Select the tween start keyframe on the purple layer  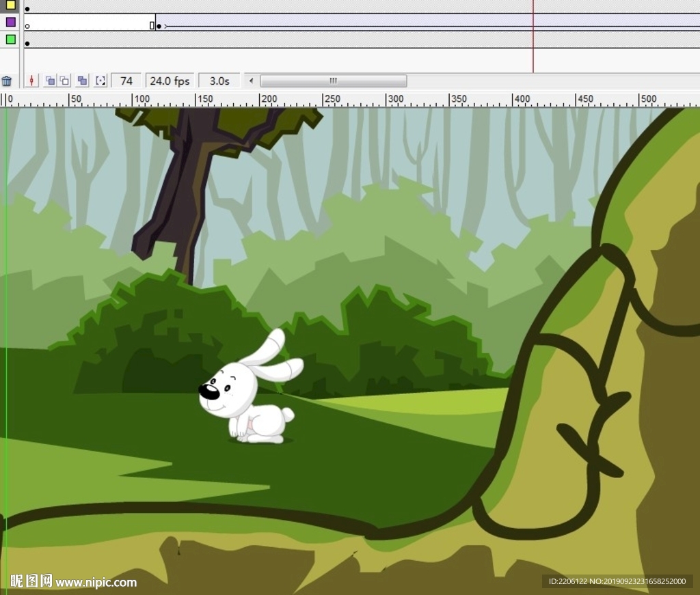[x=159, y=27]
